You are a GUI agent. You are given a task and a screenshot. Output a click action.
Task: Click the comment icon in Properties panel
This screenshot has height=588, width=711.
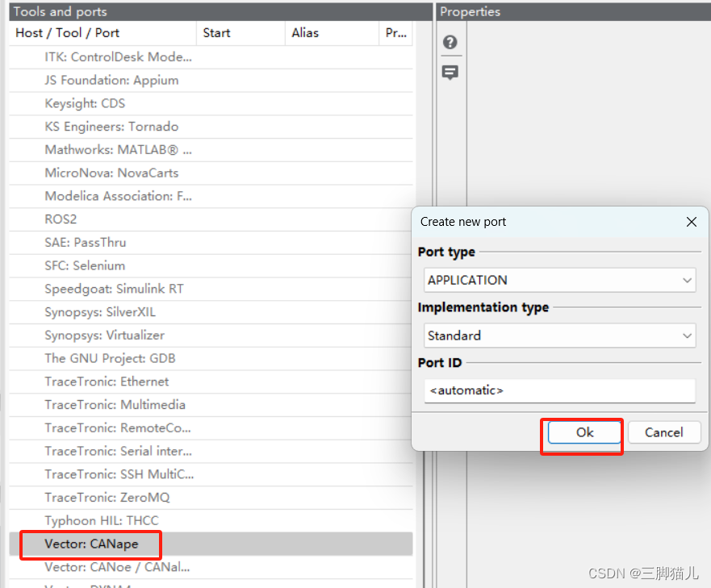click(450, 72)
